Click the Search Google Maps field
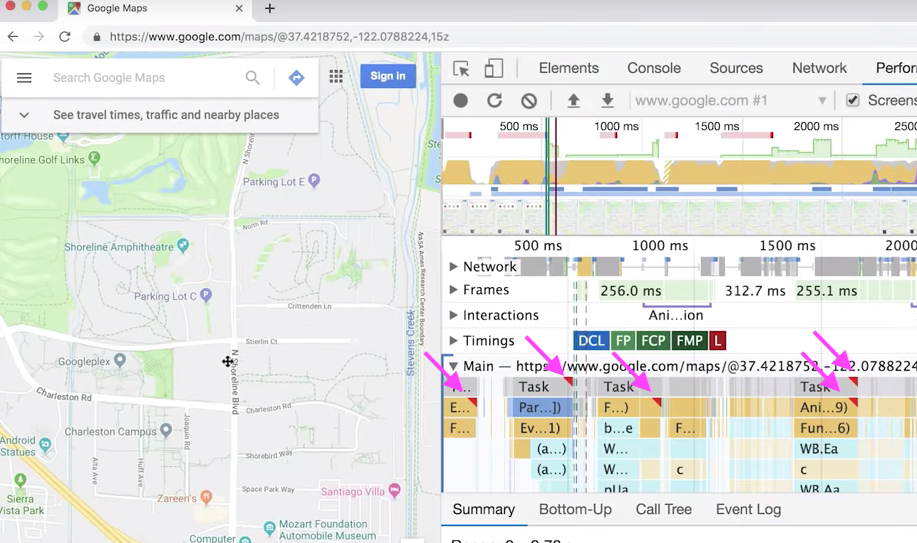The width and height of the screenshot is (917, 543). 146,78
